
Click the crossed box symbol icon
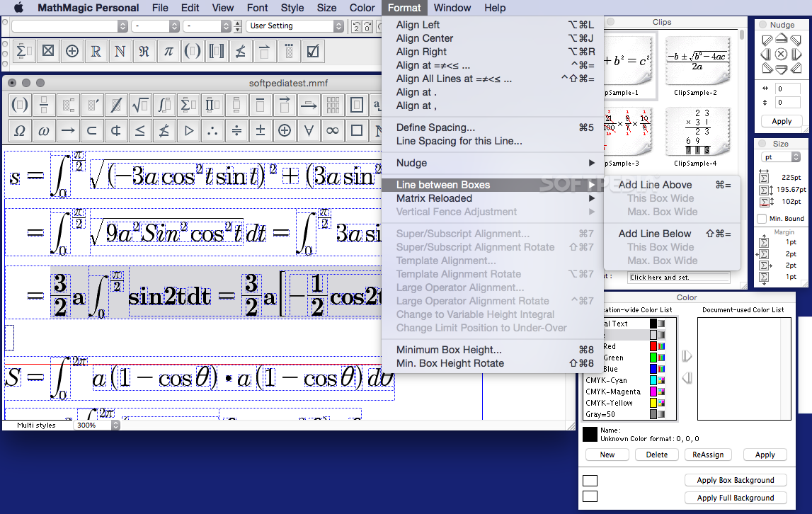point(48,51)
